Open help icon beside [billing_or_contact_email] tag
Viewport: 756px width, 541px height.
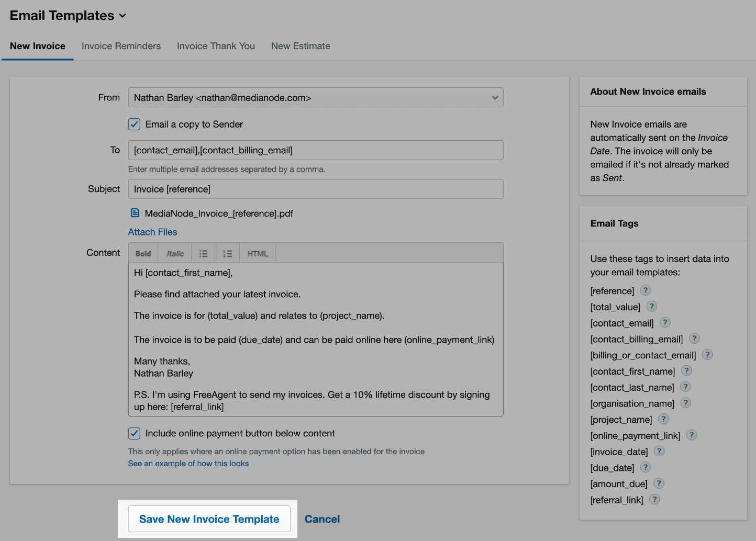point(707,355)
